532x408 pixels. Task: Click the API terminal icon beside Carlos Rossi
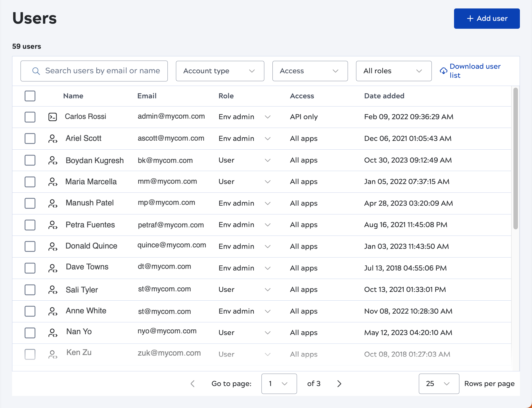pos(53,117)
